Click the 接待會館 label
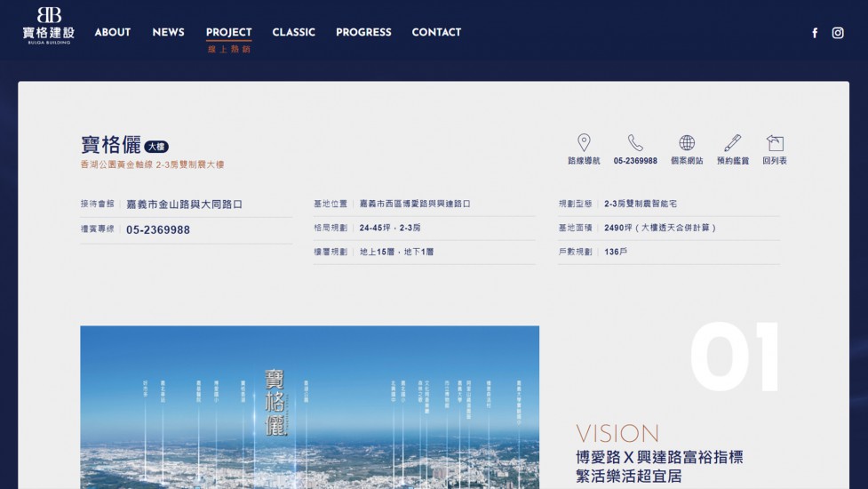 click(x=97, y=204)
